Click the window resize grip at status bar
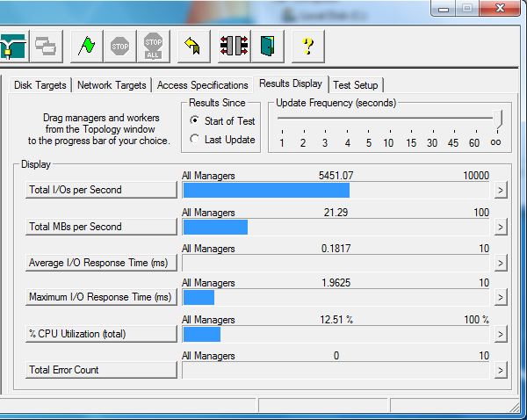This screenshot has height=420, width=527. [514, 408]
